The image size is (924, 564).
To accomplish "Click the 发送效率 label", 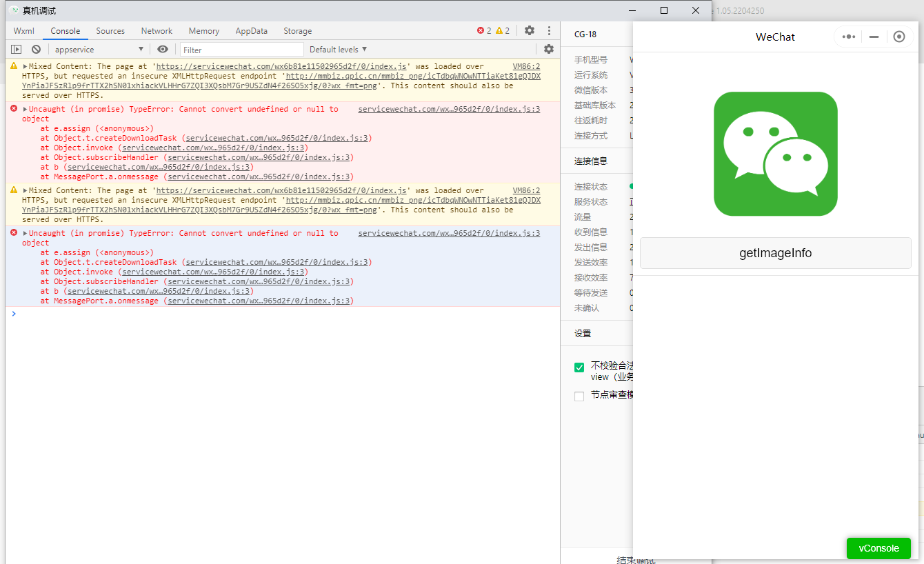I will pyautogui.click(x=591, y=263).
